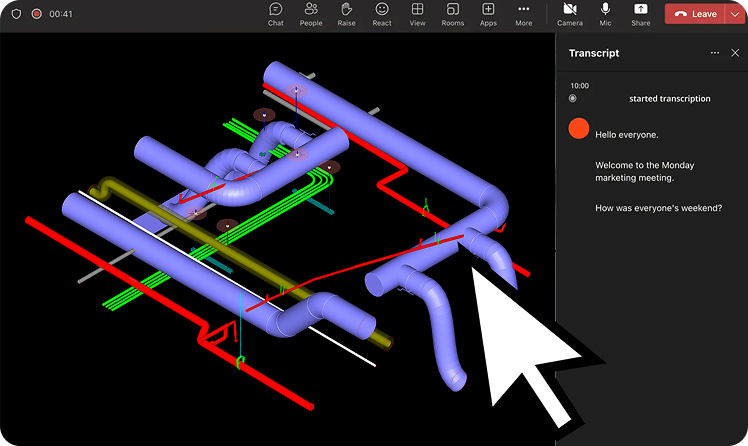
Task: Show the People list
Action: (311, 14)
